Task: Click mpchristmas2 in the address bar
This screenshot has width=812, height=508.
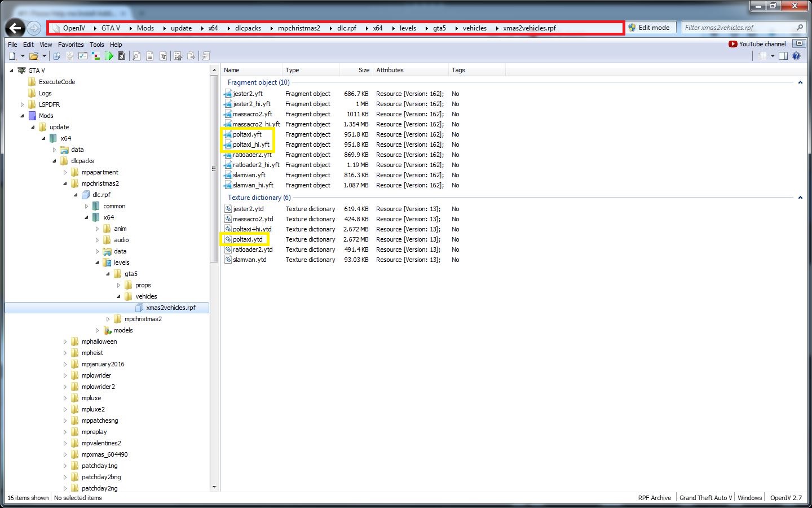Action: (x=299, y=28)
